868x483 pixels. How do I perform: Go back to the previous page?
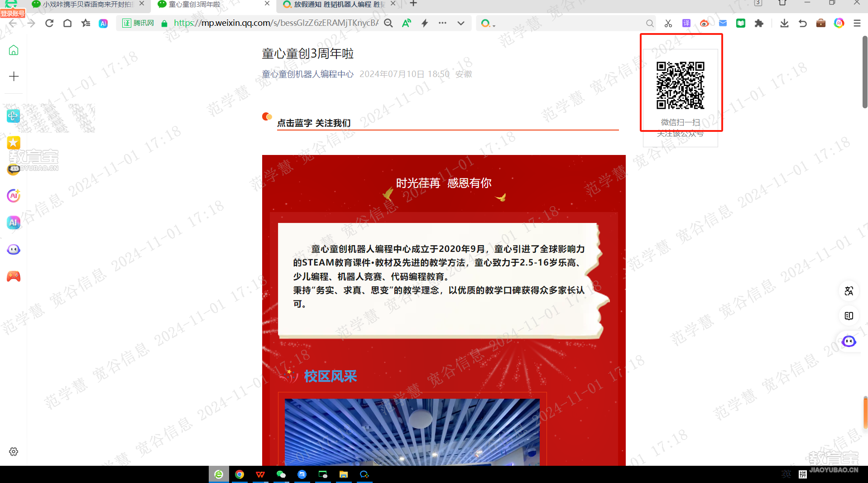pyautogui.click(x=13, y=23)
